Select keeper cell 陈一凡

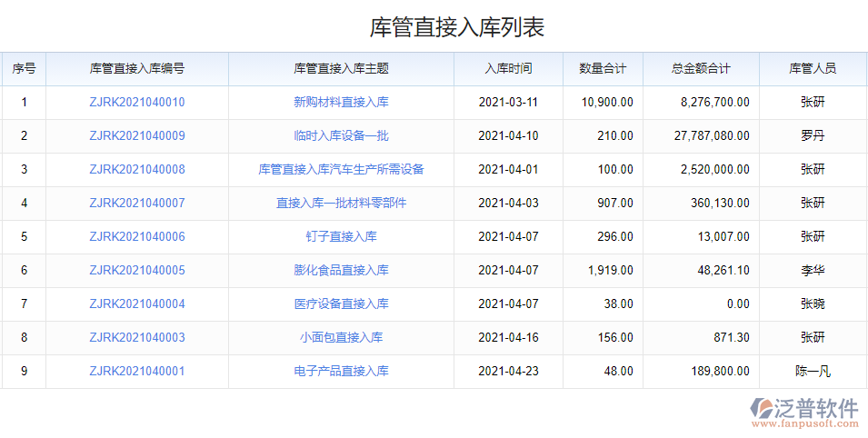[812, 371]
